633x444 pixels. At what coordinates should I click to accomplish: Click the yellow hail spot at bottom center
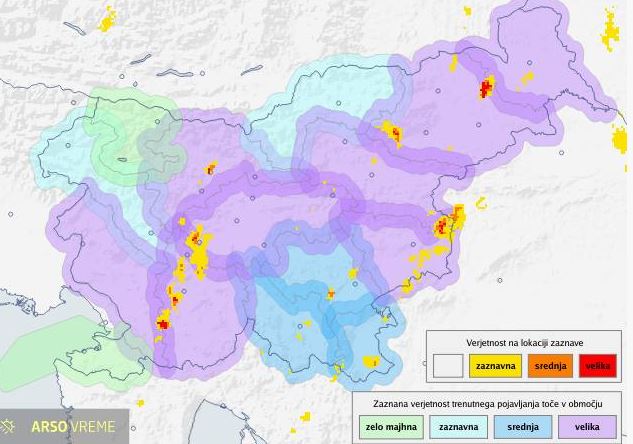pos(305,415)
